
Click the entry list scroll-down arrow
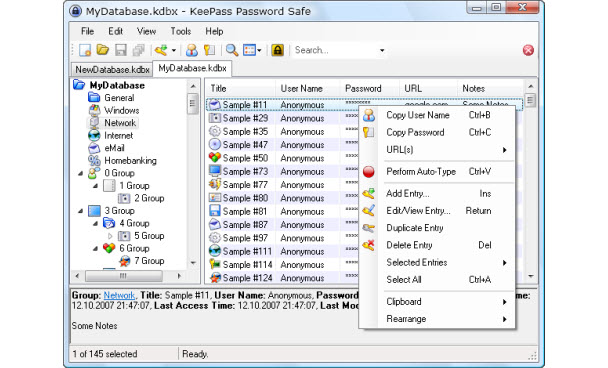click(531, 276)
